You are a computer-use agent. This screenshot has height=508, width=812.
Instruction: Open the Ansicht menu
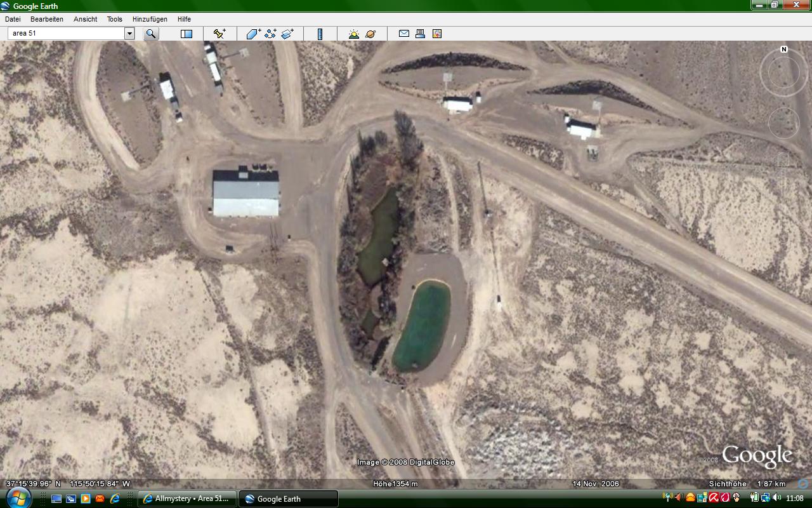click(x=85, y=19)
